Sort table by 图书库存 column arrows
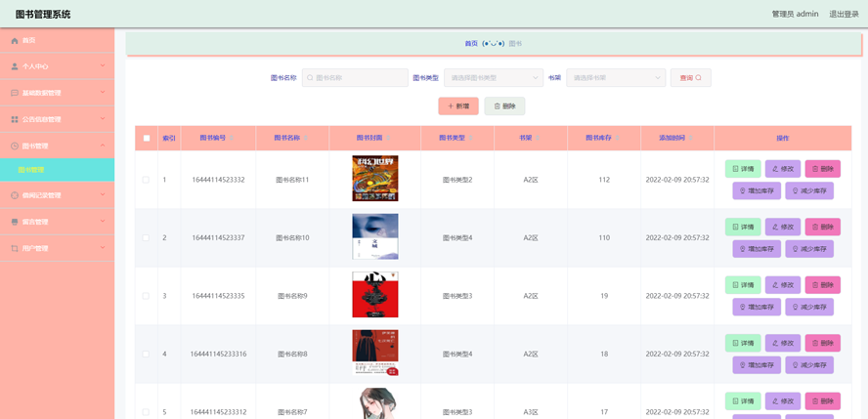This screenshot has height=419, width=868. click(617, 138)
